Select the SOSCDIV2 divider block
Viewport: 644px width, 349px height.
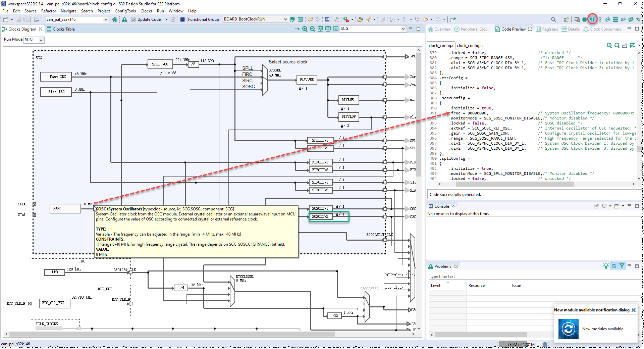pos(320,216)
